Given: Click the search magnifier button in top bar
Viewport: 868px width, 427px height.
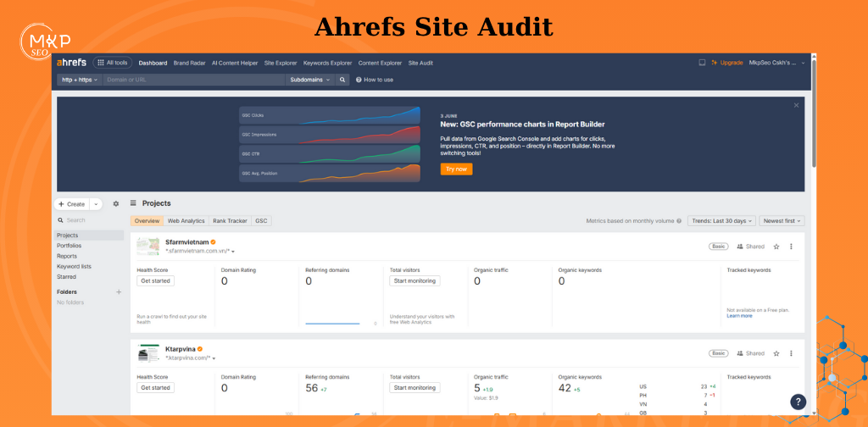Looking at the screenshot, I should [343, 80].
